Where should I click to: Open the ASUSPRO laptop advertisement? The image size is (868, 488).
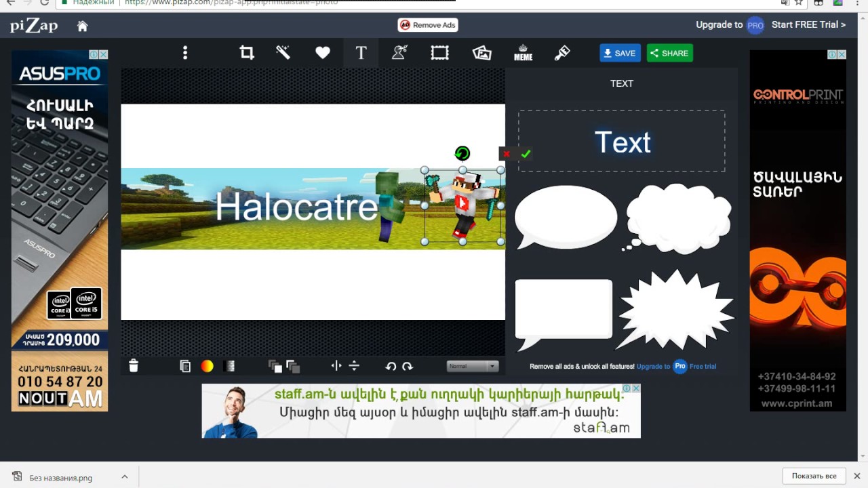[60, 230]
